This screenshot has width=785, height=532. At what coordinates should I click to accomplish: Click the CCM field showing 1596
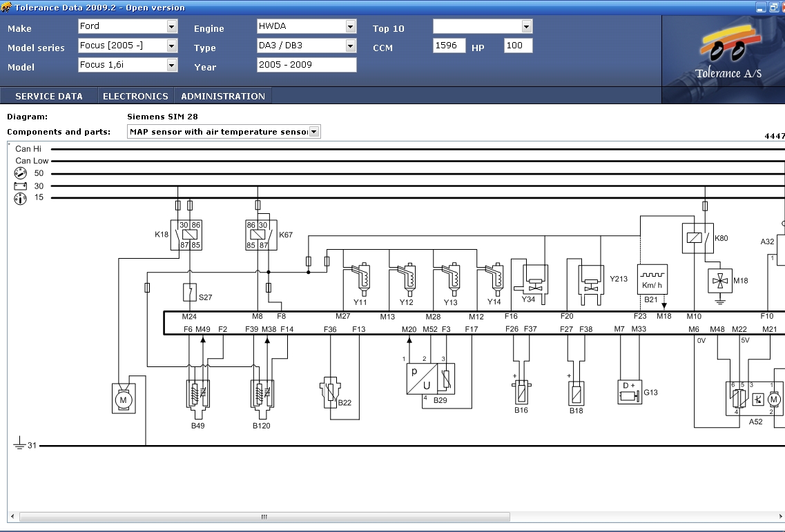449,46
